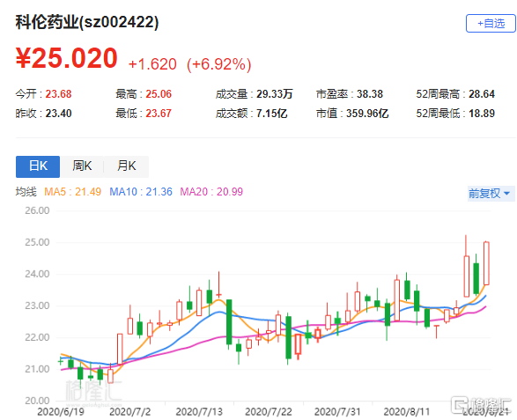Switch to the 日K daily chart tab
Screen dimensions: 517x420
[38, 166]
